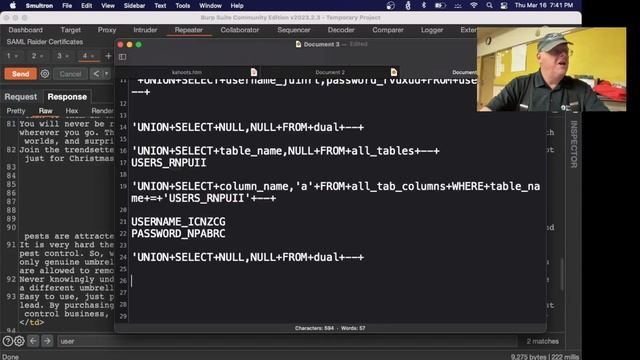Open battery status in menu bar
The width and height of the screenshot is (640, 360).
coord(440,5)
